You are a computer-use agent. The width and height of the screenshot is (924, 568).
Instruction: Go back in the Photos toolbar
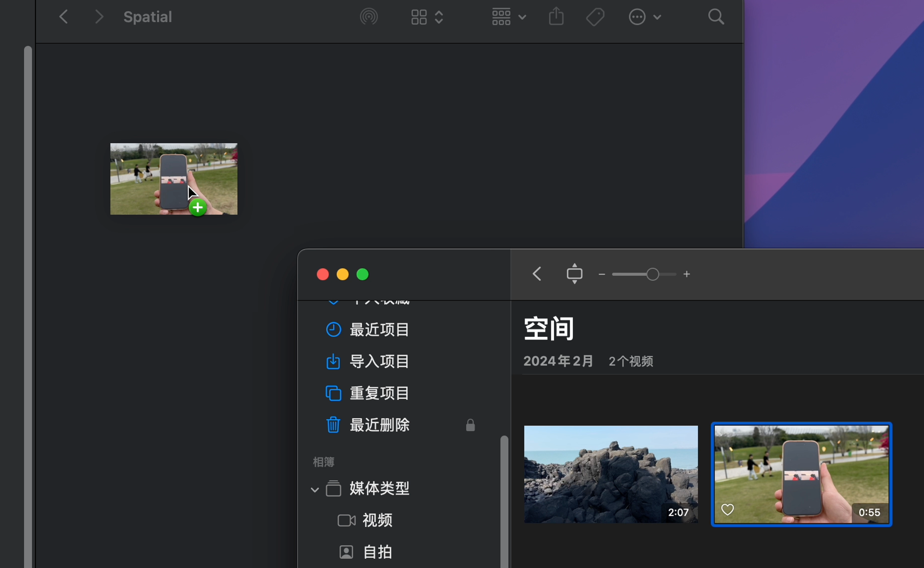tap(537, 274)
